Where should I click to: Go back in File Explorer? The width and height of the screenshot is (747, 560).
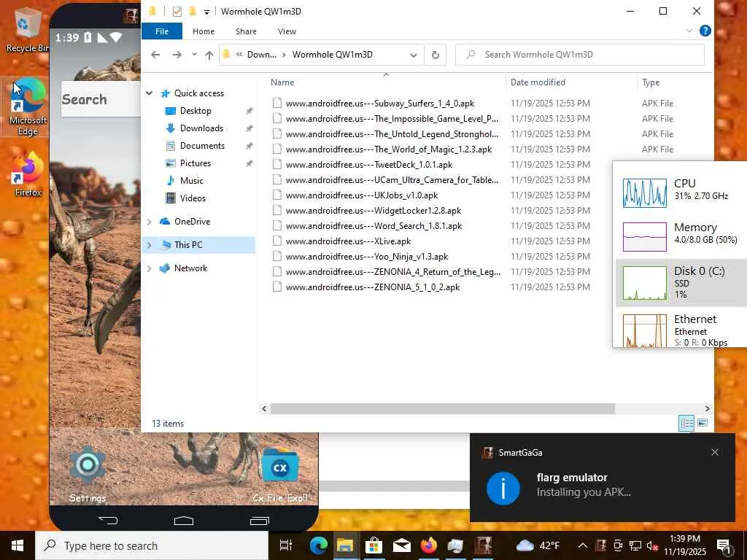[155, 55]
